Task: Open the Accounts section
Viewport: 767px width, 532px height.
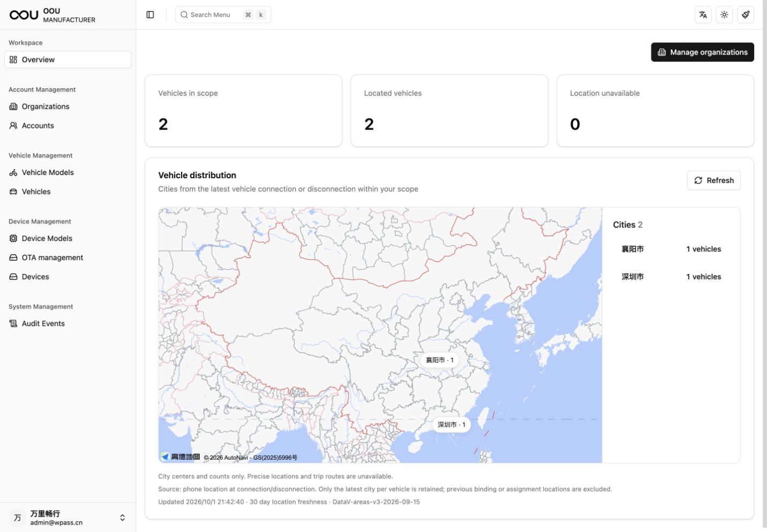Action: pyautogui.click(x=67, y=126)
